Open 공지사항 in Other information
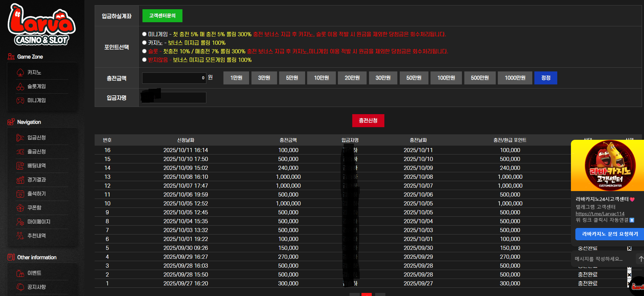Image resolution: width=644 pixels, height=296 pixels. (x=37, y=287)
